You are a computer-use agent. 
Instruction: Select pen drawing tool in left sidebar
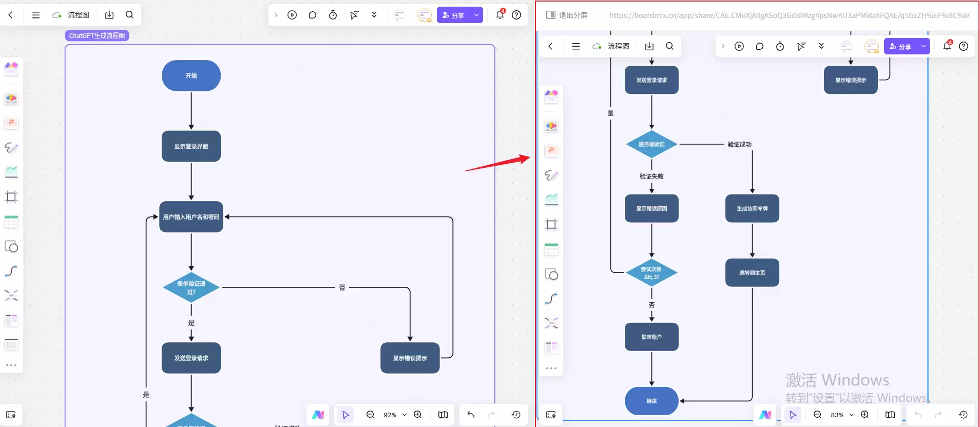tap(11, 148)
